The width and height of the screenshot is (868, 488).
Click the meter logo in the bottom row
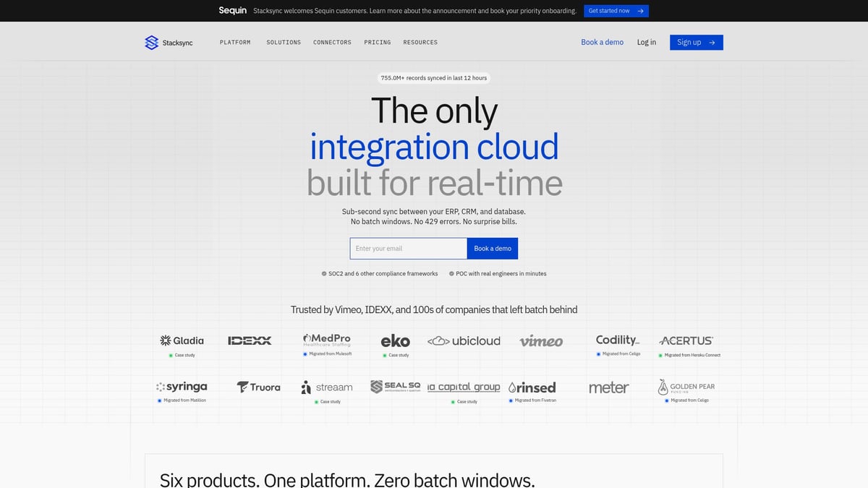[x=608, y=387]
